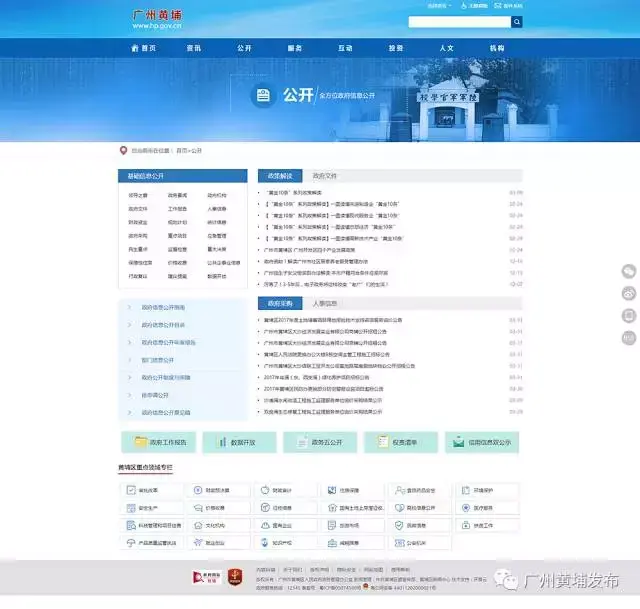This screenshot has height=609, width=640.
Task: Click into the top search input field
Action: click(459, 21)
